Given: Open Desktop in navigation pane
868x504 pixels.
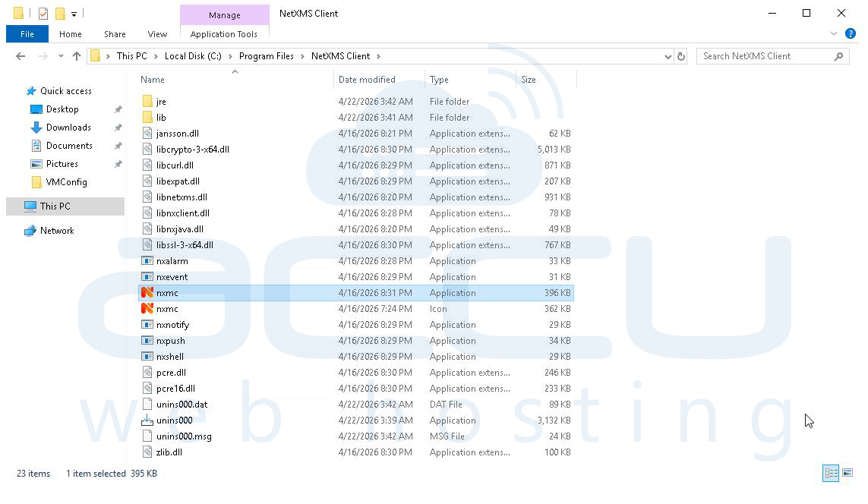Looking at the screenshot, I should 62,109.
